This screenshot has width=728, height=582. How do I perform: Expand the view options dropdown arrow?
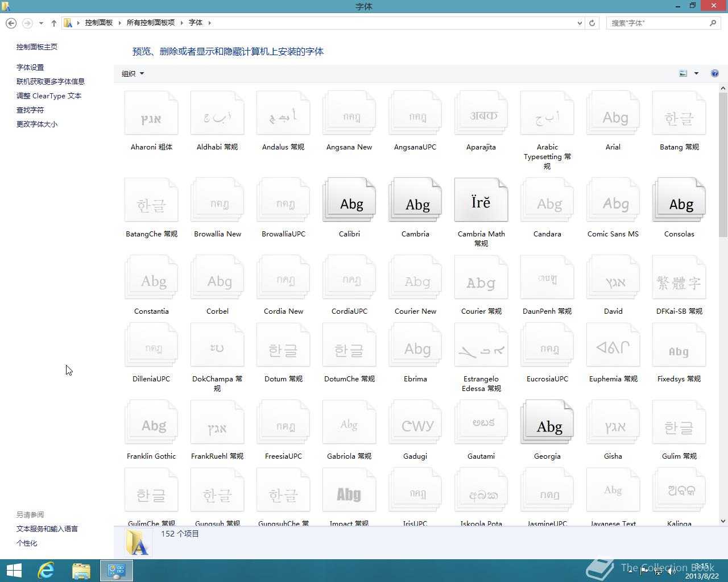click(x=696, y=73)
